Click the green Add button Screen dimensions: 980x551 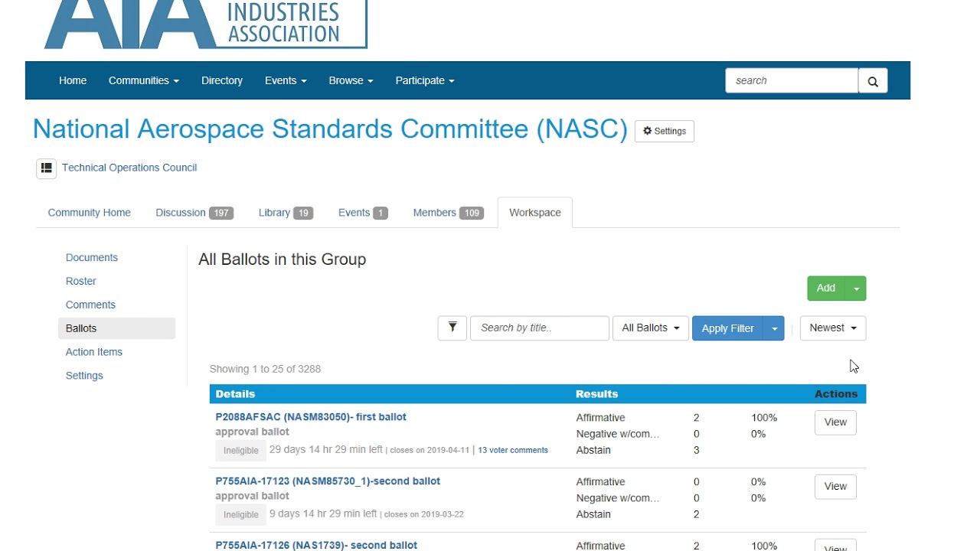[826, 289]
